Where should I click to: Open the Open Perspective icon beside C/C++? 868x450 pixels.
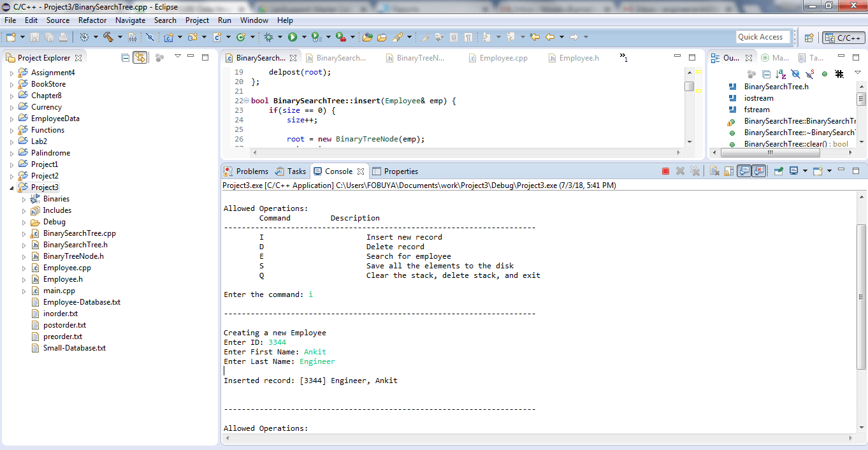point(809,38)
